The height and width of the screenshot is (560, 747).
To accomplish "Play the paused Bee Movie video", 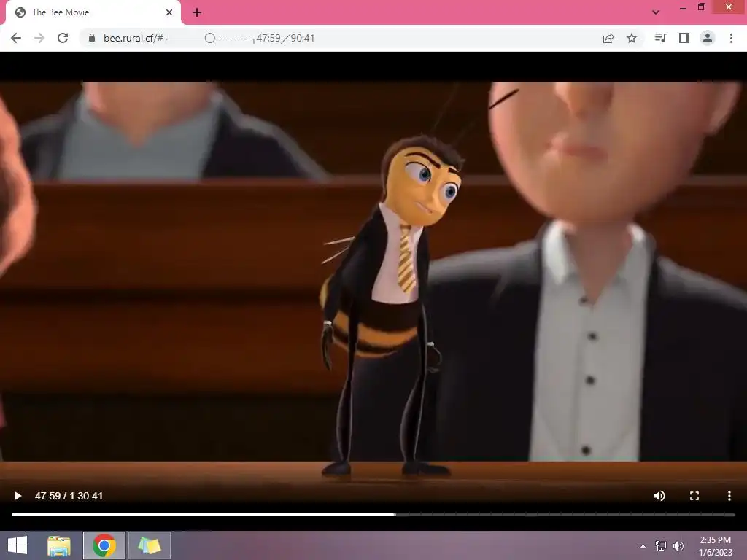I will coord(18,496).
